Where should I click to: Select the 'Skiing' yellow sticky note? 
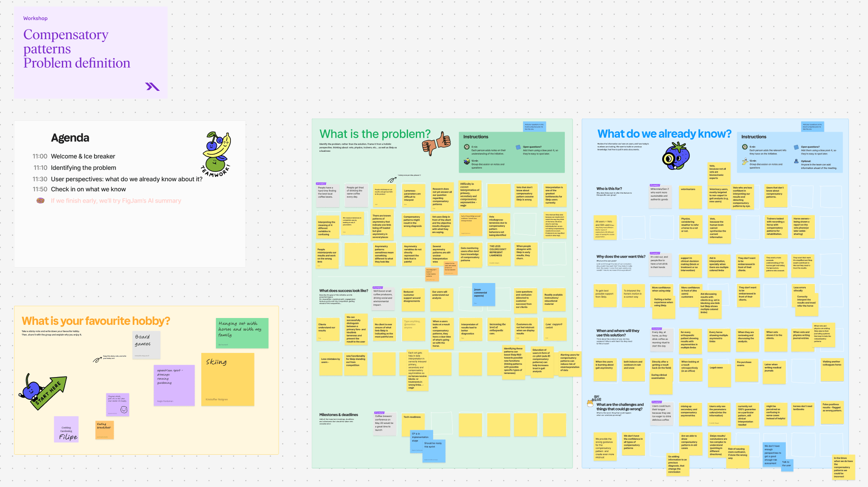[x=228, y=379]
